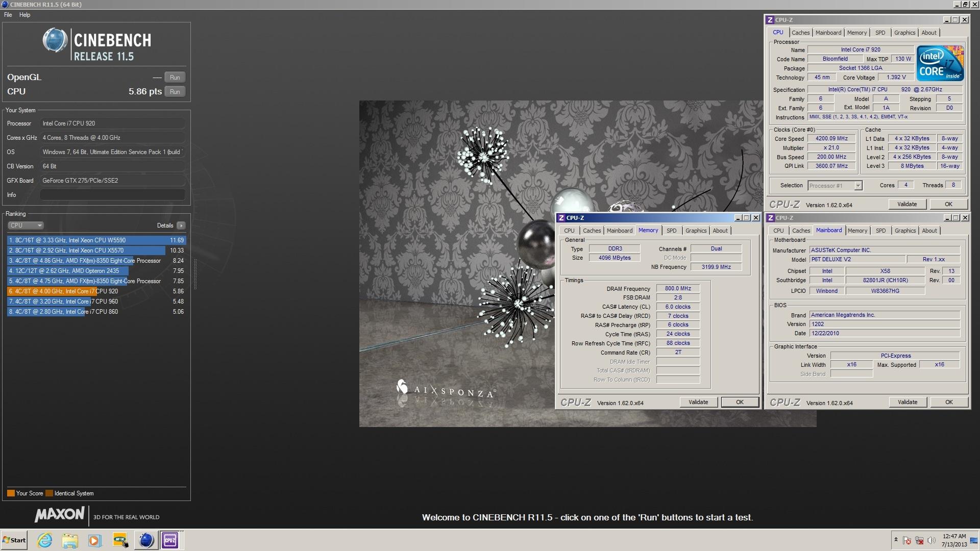The width and height of the screenshot is (980, 551).
Task: Open Caches tab in the Mainboard CPU-Z window
Action: click(801, 231)
